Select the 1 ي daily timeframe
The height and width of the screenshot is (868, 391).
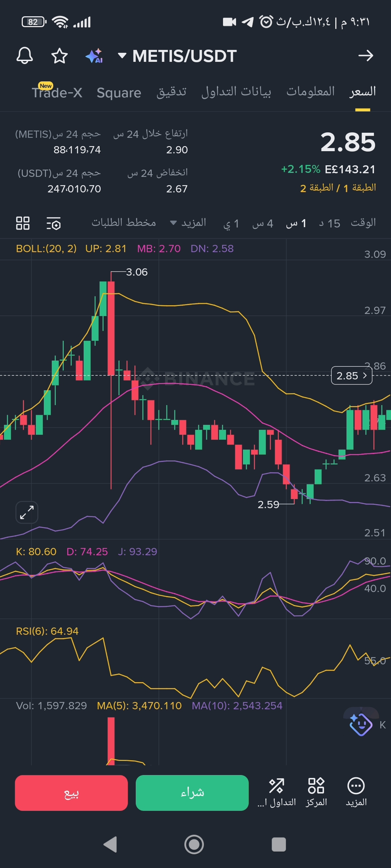[x=231, y=224]
